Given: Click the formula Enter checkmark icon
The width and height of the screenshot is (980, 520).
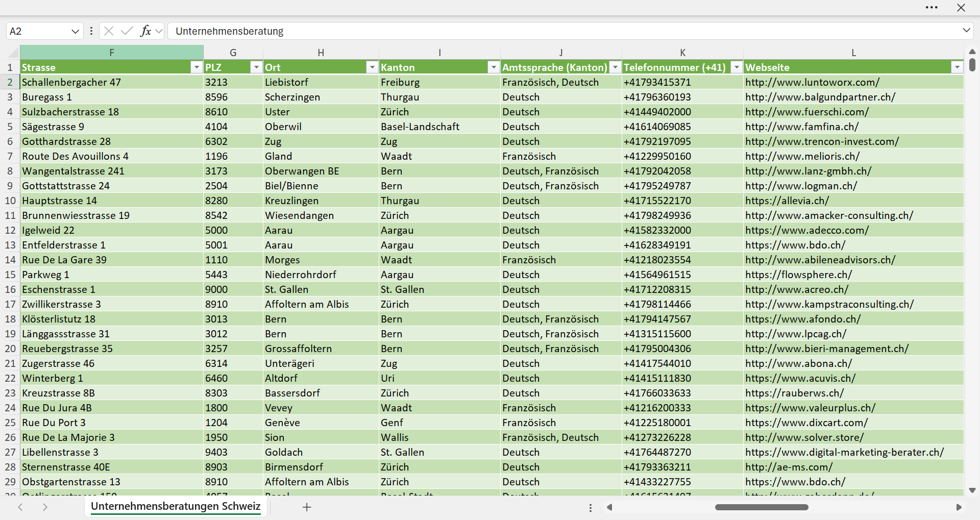Looking at the screenshot, I should (x=127, y=31).
